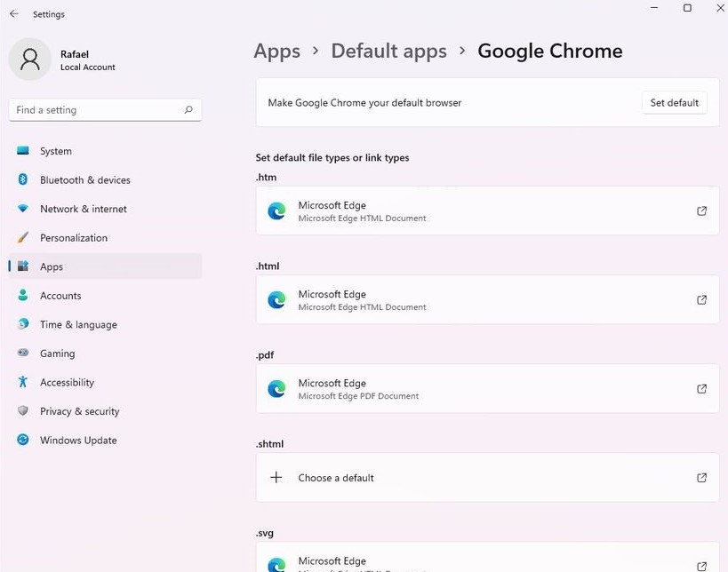Click the Accessibility figure icon
Viewport: 728px width, 572px height.
23,382
